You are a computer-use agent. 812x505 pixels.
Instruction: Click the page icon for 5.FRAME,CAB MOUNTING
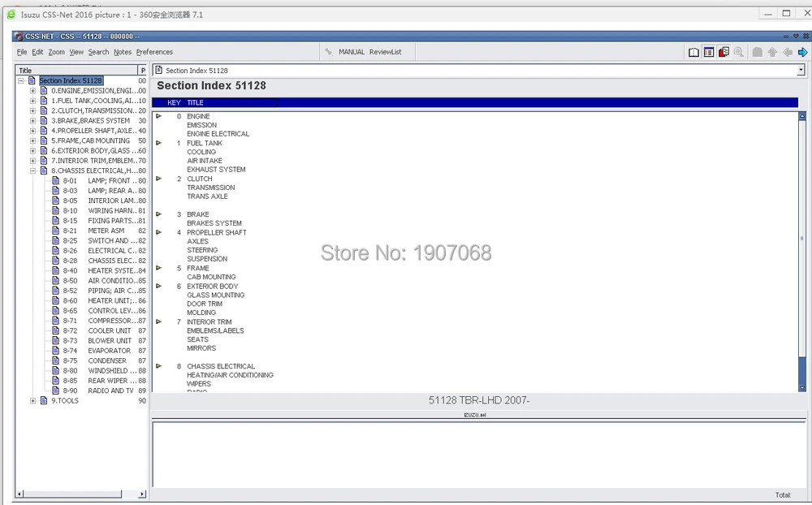click(44, 140)
